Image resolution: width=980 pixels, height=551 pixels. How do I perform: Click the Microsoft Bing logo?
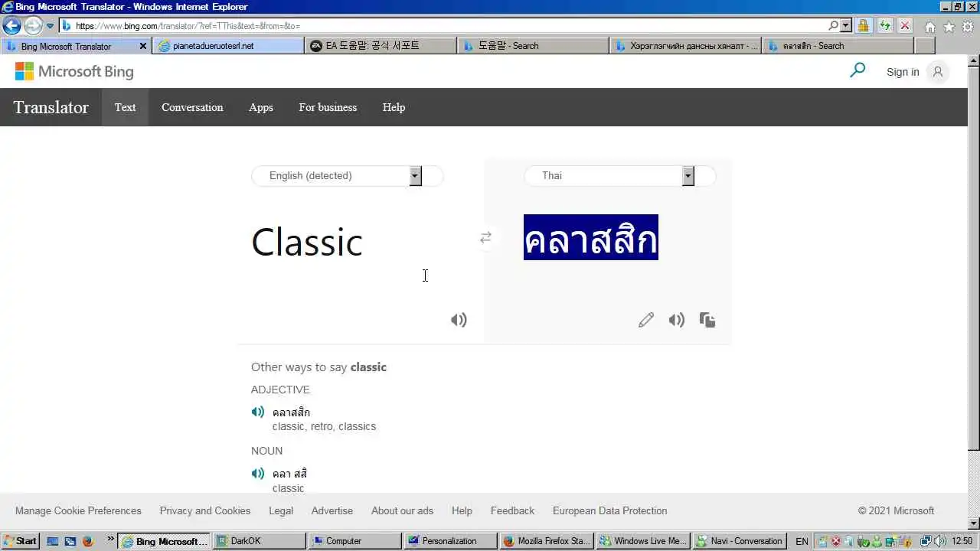[x=74, y=72]
